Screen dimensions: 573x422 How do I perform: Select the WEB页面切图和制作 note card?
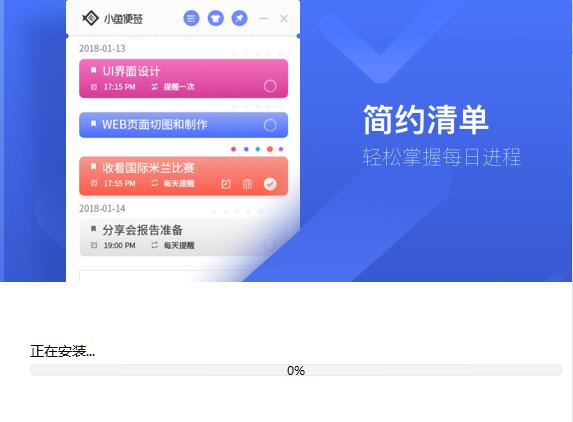point(183,125)
